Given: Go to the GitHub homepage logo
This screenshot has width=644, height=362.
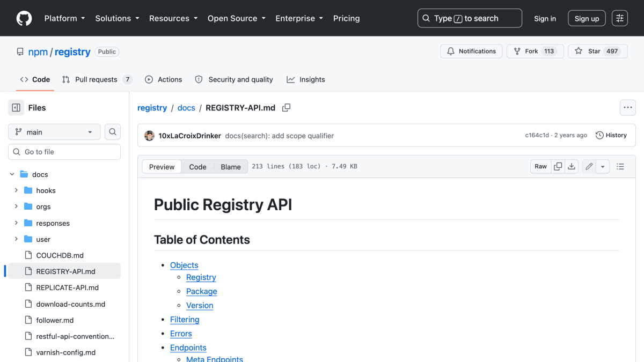Looking at the screenshot, I should point(24,18).
